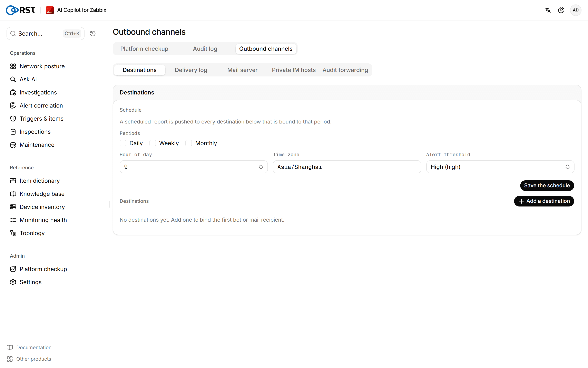Switch to Audit forwarding tab

click(x=345, y=70)
